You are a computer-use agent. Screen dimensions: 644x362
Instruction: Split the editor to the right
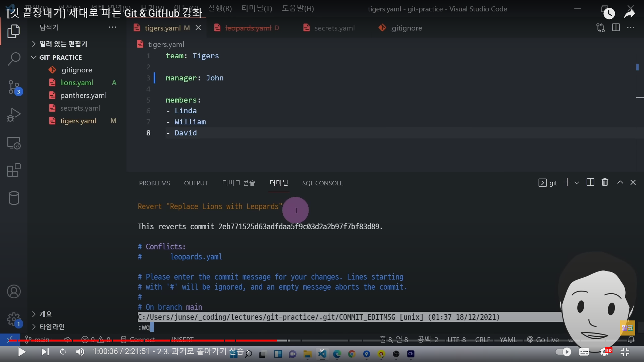tap(616, 27)
